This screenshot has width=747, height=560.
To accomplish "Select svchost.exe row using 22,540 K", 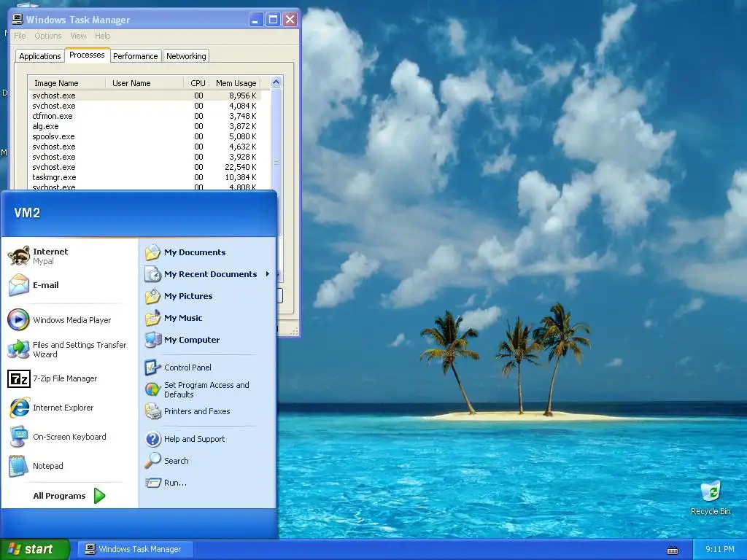I will (x=145, y=167).
